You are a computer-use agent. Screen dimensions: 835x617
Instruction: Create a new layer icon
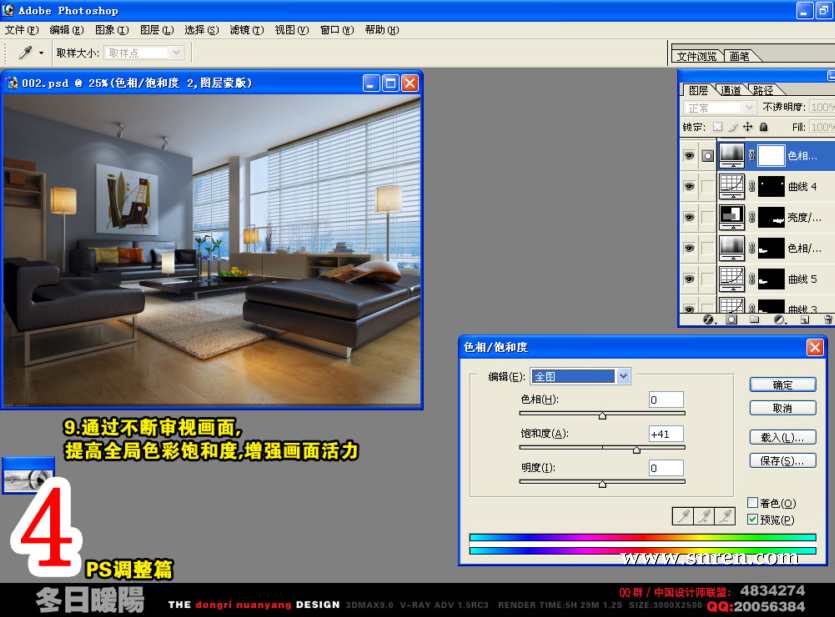tap(805, 319)
